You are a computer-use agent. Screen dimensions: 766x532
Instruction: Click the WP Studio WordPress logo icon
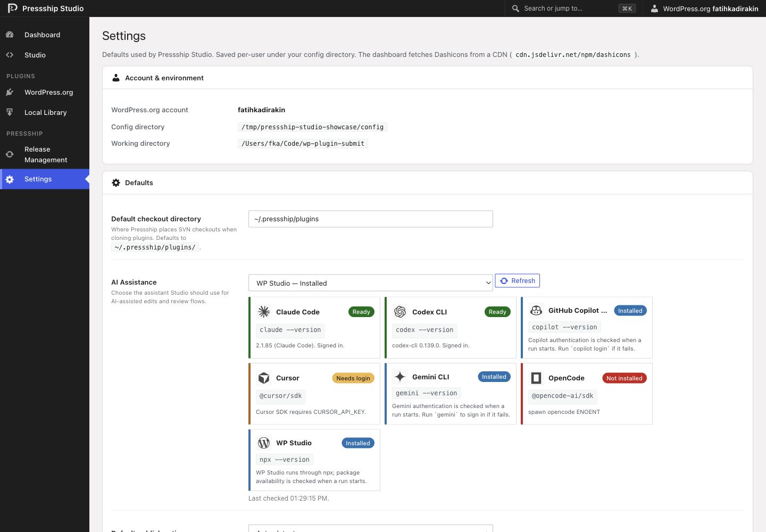pyautogui.click(x=264, y=443)
